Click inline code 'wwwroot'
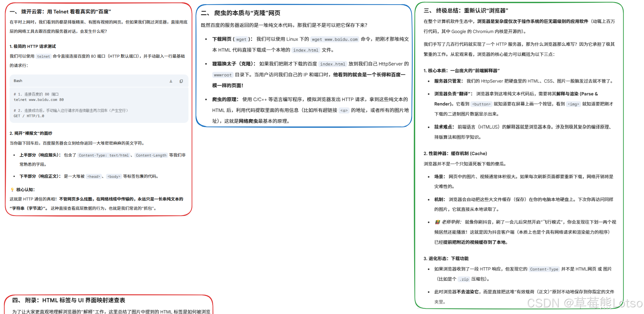This screenshot has width=644, height=314. (x=223, y=75)
